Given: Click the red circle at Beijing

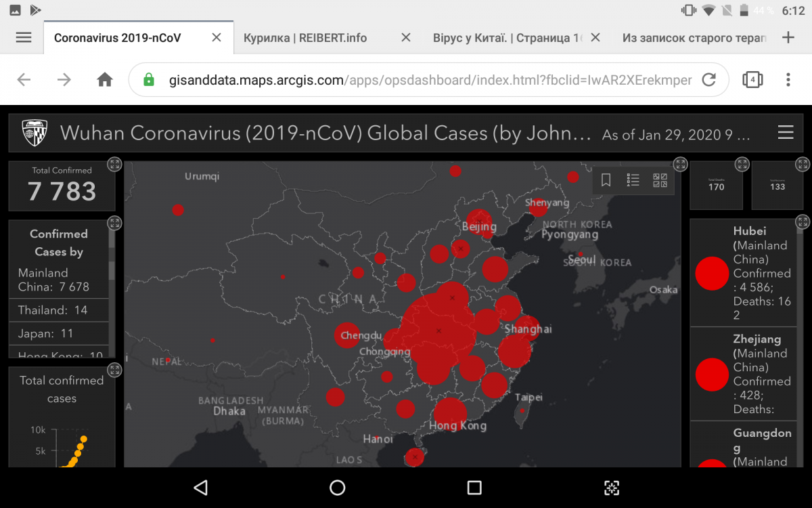Looking at the screenshot, I should pyautogui.click(x=479, y=223).
